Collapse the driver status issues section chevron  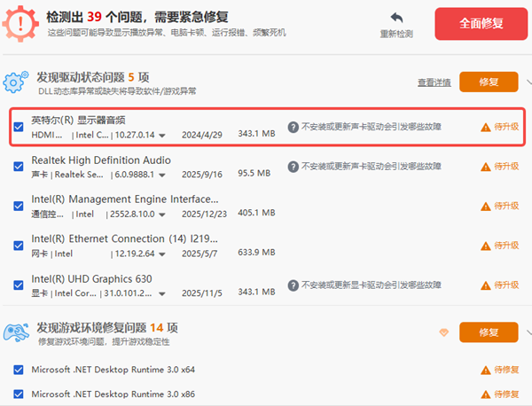tap(526, 82)
